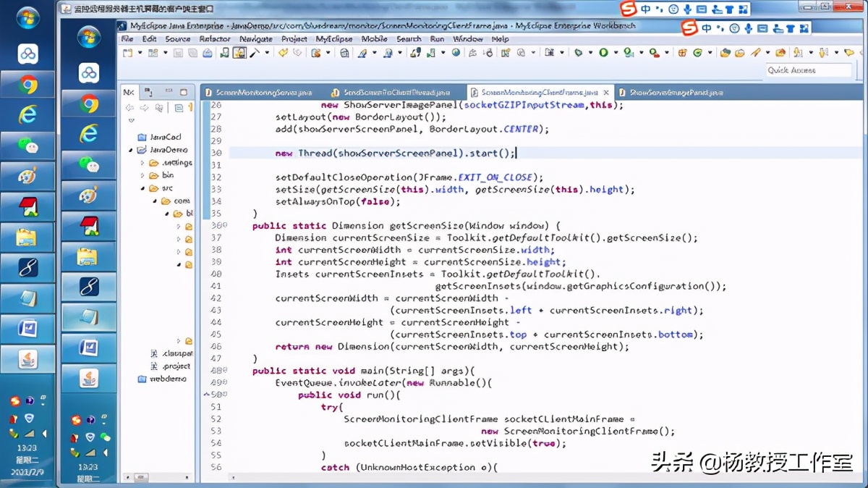The image size is (868, 488).
Task: Click the Sogou S logo in mirrored IME bar
Action: pos(689,28)
